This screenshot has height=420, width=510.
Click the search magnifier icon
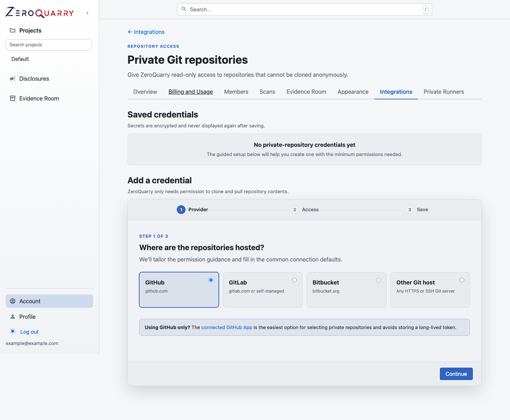(x=184, y=9)
